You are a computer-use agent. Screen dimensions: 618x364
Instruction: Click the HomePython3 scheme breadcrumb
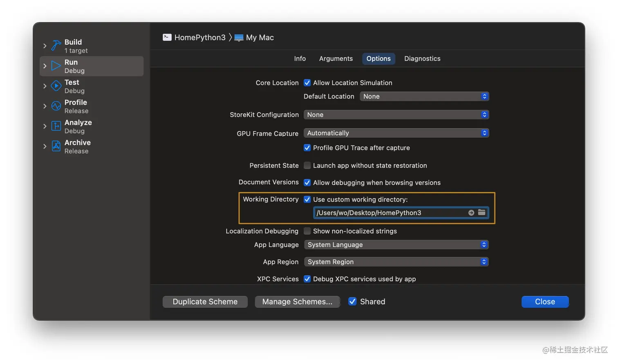(194, 37)
